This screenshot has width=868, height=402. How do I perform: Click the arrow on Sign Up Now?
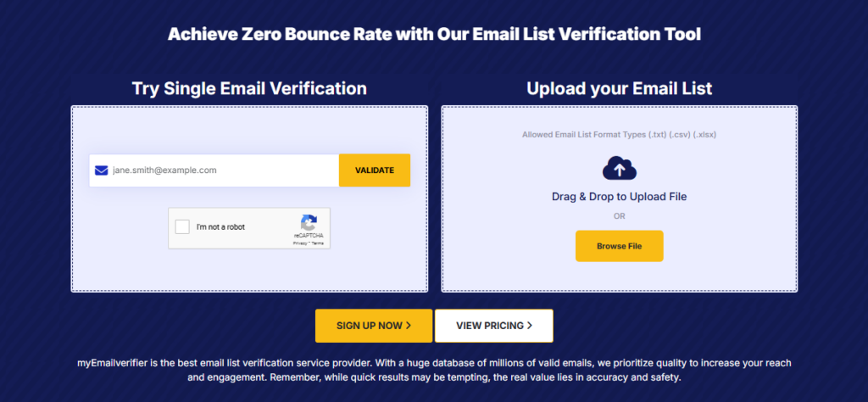coord(408,325)
